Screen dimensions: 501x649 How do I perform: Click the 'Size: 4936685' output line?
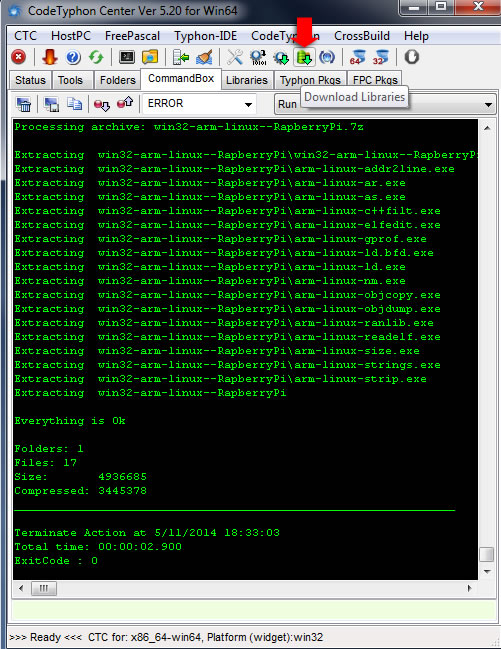point(81,477)
